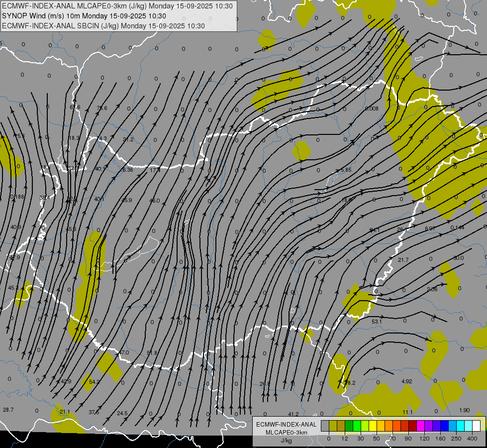Pick the olive-yellow legend swatch after 0
The height and width of the screenshot is (448, 487).
(333, 426)
